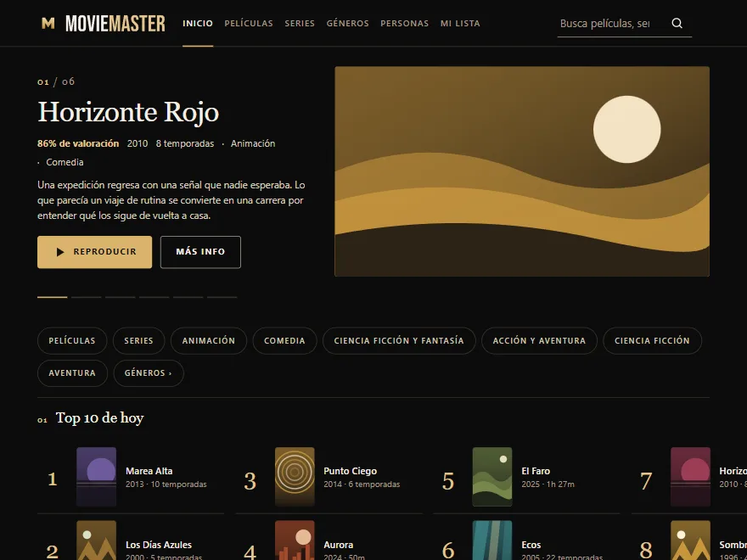Go to the Inicio nav tab
747x560 pixels.
[198, 24]
